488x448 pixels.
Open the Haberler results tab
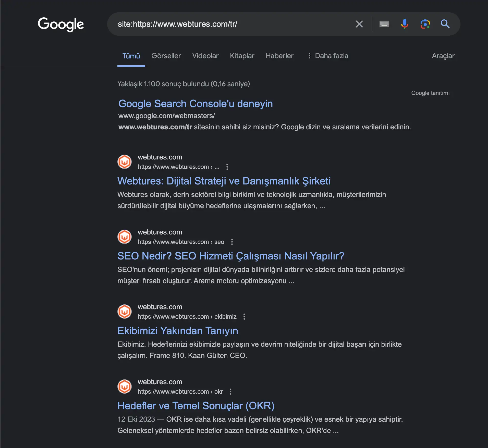tap(279, 56)
